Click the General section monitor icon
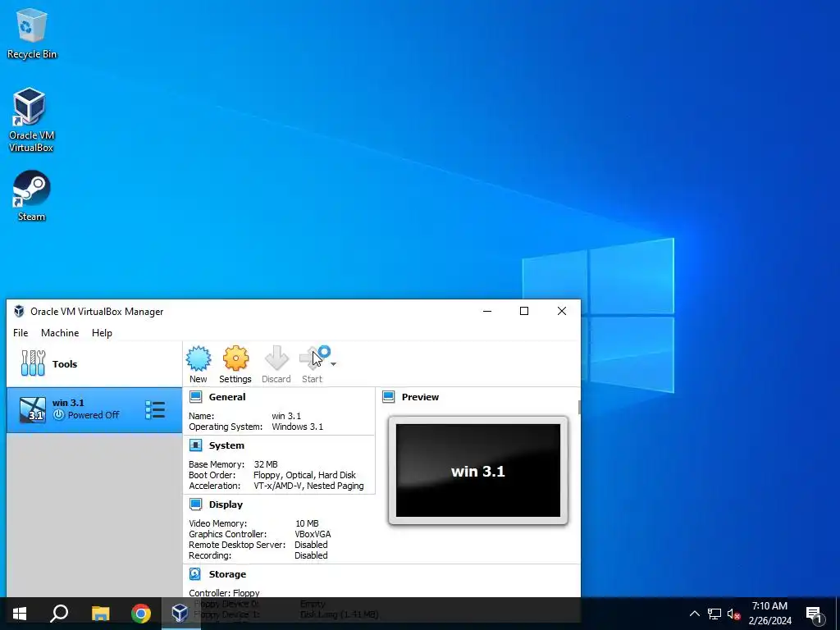840x630 pixels. 195,397
